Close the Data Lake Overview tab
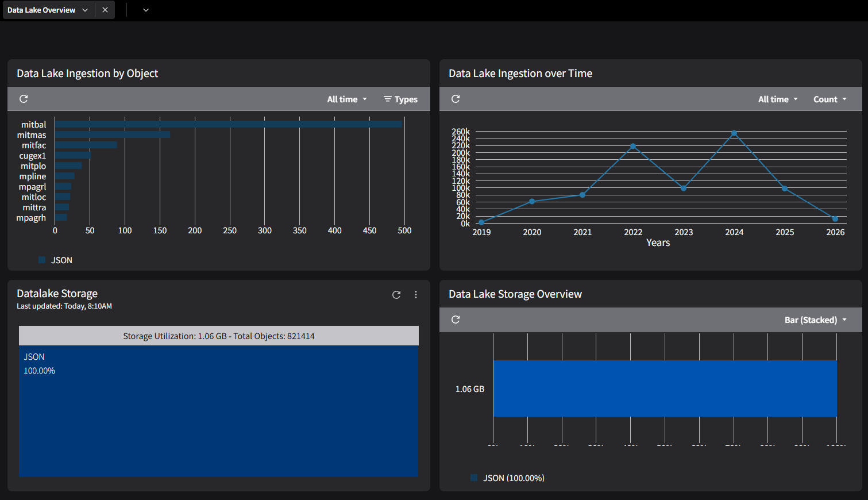 pos(105,10)
